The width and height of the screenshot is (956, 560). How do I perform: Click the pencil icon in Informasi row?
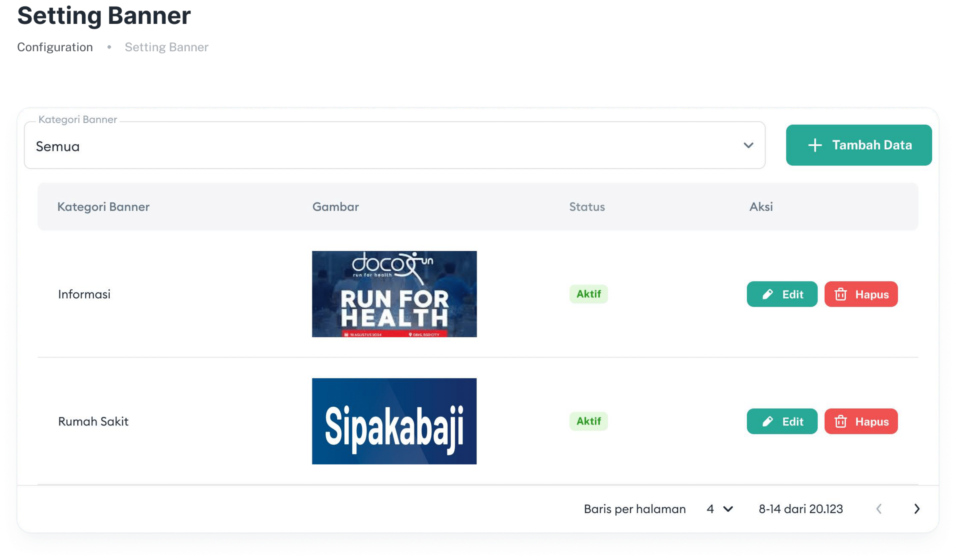768,294
